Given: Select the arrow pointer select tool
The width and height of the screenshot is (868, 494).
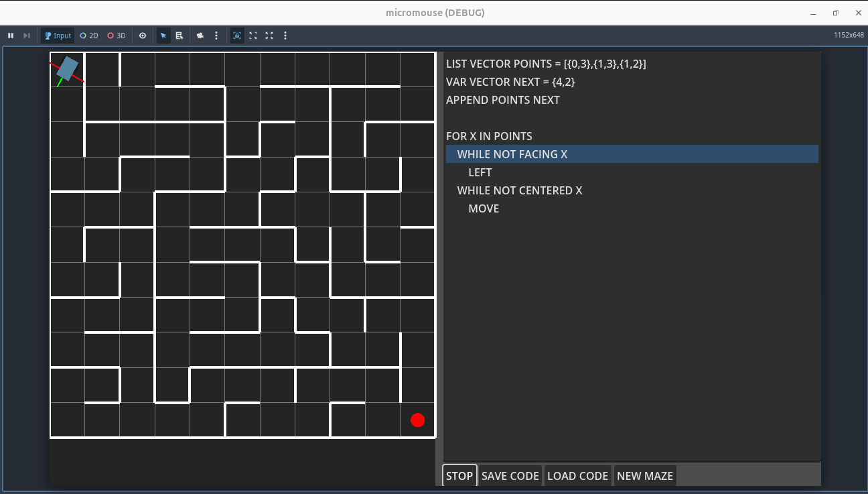Looking at the screenshot, I should click(163, 36).
